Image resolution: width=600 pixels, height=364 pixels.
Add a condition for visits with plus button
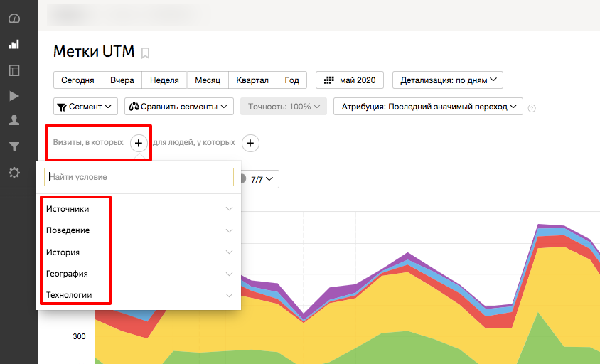click(x=139, y=143)
